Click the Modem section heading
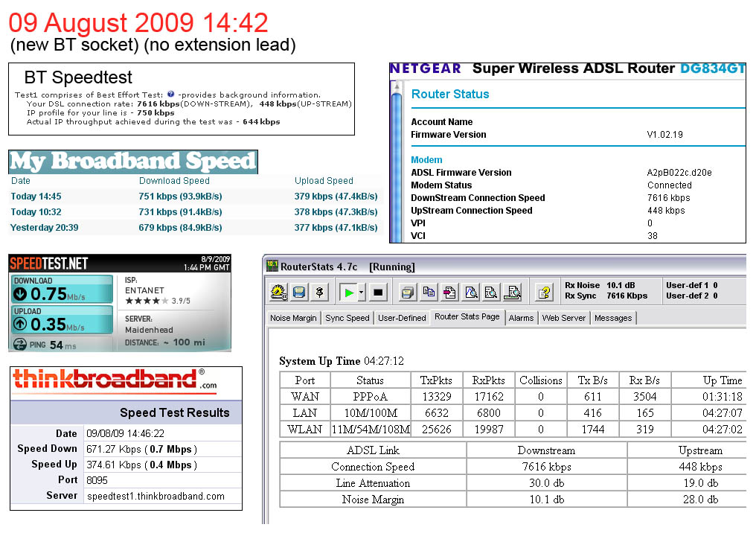 [426, 160]
